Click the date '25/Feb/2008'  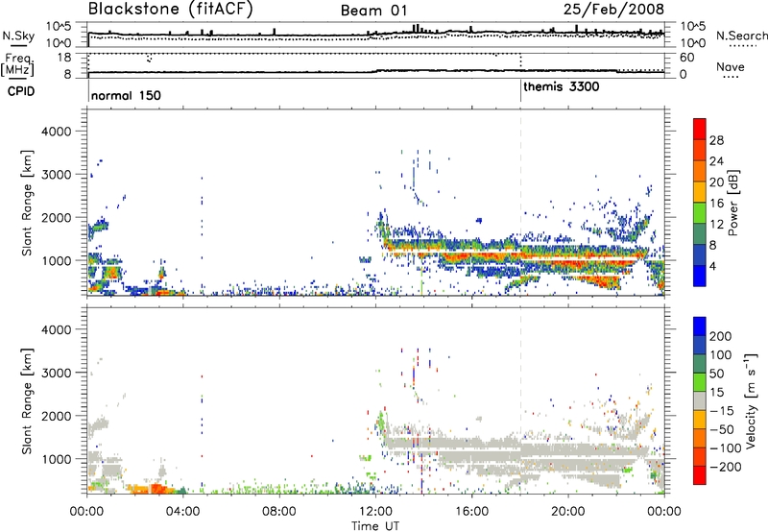613,9
